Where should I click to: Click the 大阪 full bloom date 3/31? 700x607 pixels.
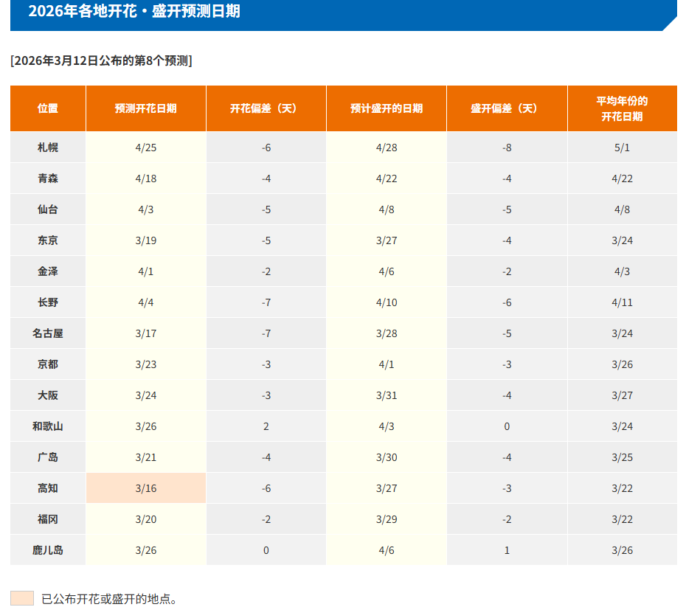387,395
